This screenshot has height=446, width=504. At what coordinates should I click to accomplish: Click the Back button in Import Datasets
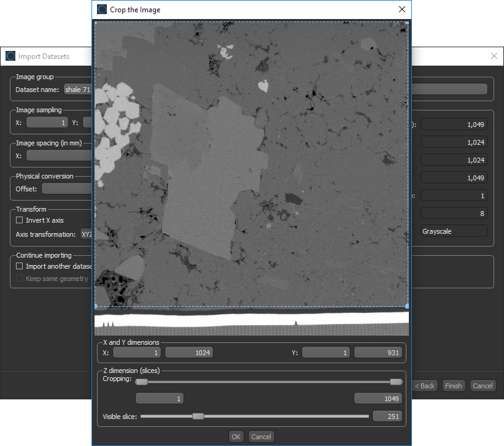425,386
